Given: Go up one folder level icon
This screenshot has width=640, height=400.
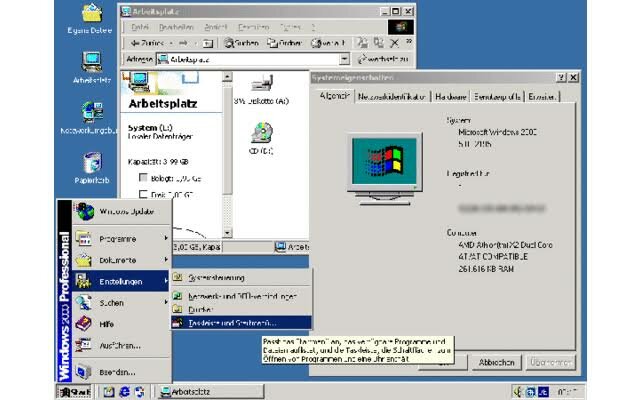Looking at the screenshot, I should coord(208,43).
